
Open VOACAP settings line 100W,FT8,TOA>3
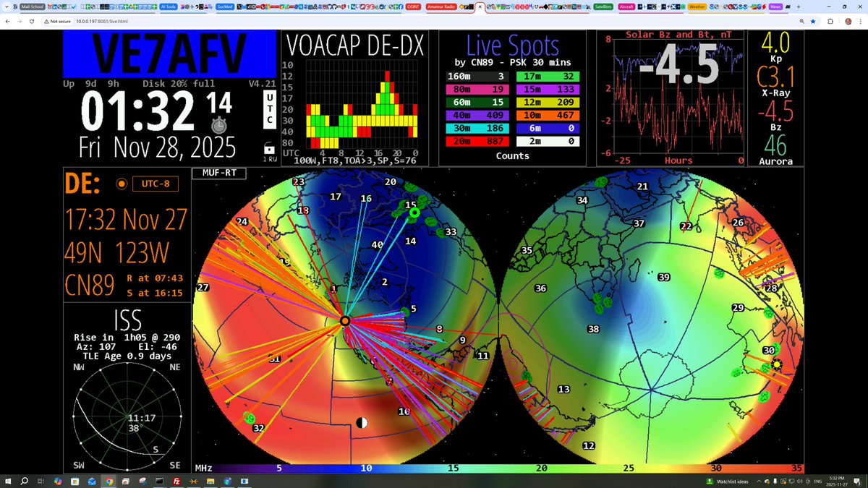(x=354, y=161)
